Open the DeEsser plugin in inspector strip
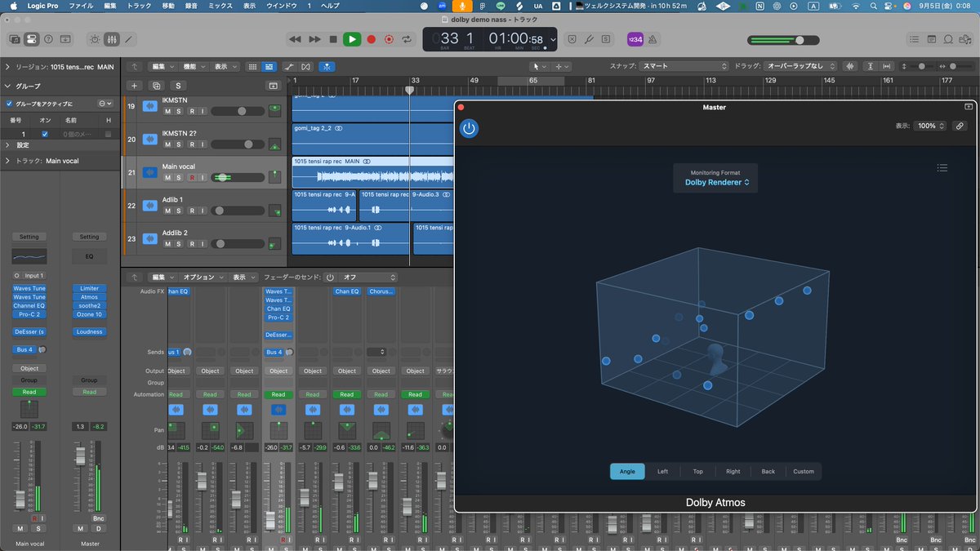980x551 pixels. (x=29, y=332)
